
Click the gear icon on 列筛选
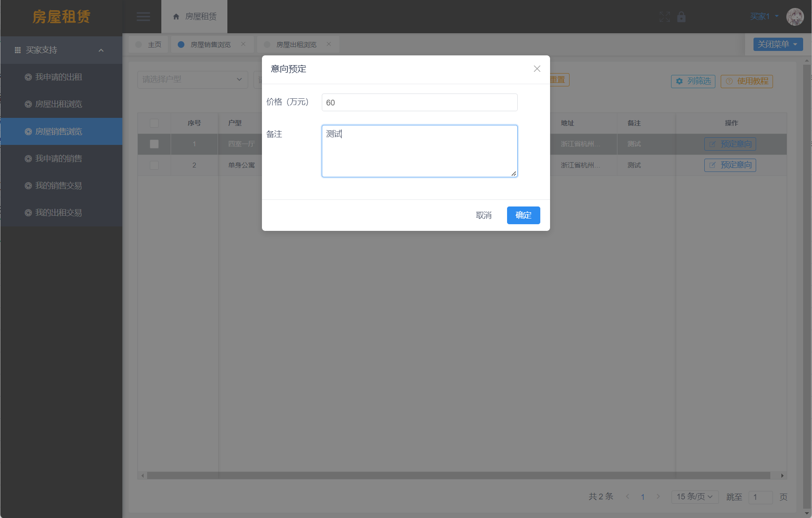[x=679, y=81]
